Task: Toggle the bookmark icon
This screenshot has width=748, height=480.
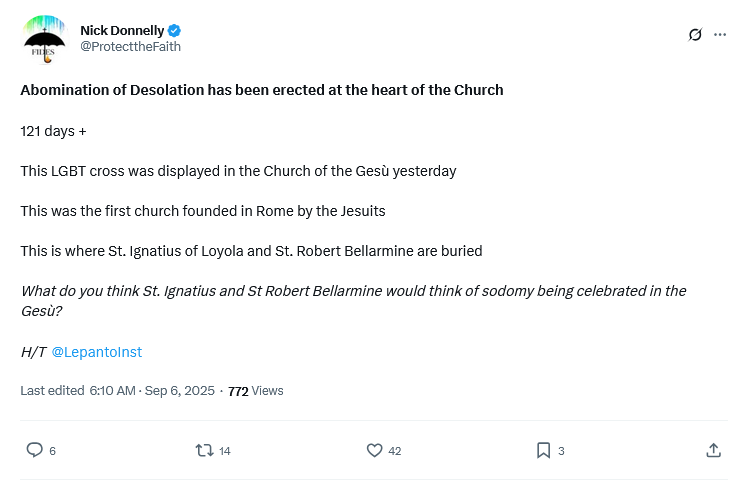Action: tap(543, 450)
